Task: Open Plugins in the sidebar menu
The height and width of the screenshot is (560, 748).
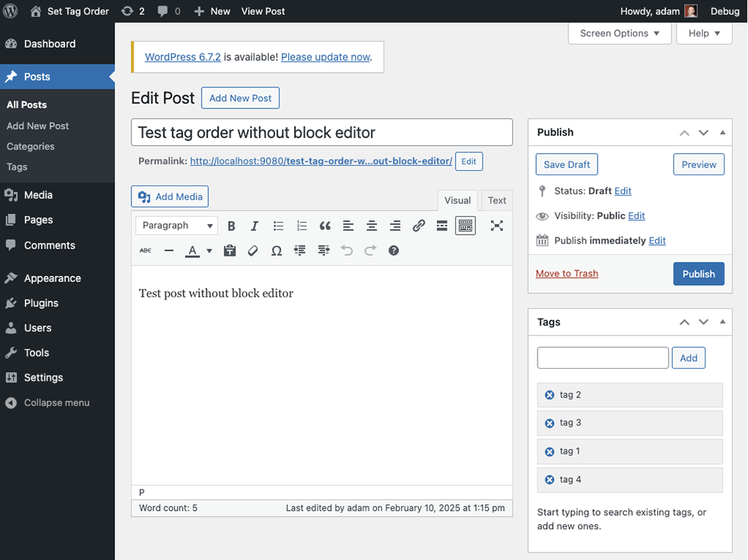Action: [41, 303]
